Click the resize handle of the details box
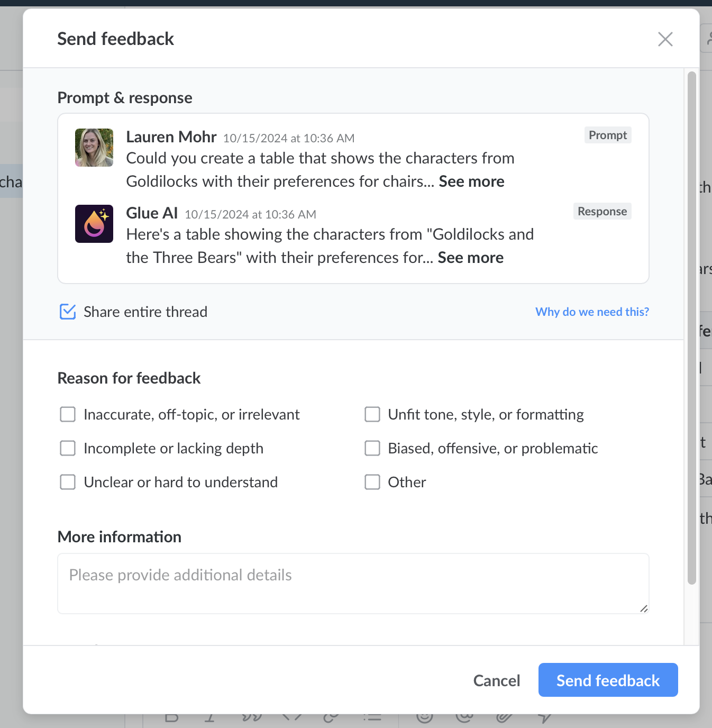Image resolution: width=712 pixels, height=728 pixels. (x=643, y=608)
